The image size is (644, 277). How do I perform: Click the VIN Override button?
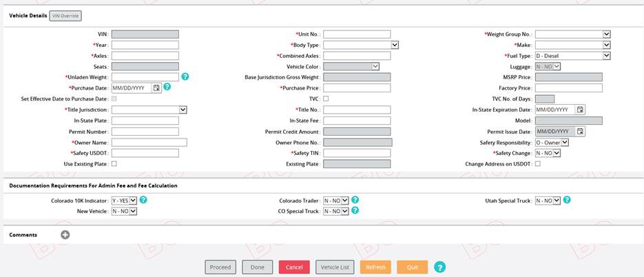click(65, 15)
